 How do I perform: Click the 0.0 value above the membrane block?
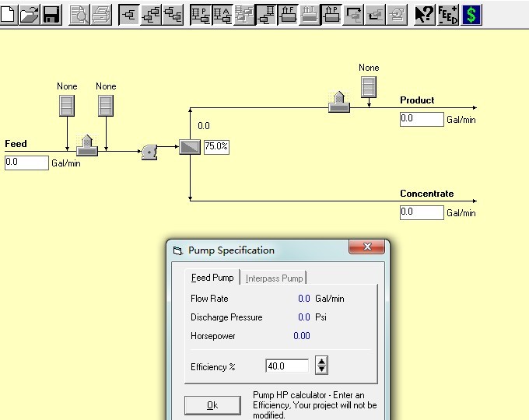(x=204, y=126)
